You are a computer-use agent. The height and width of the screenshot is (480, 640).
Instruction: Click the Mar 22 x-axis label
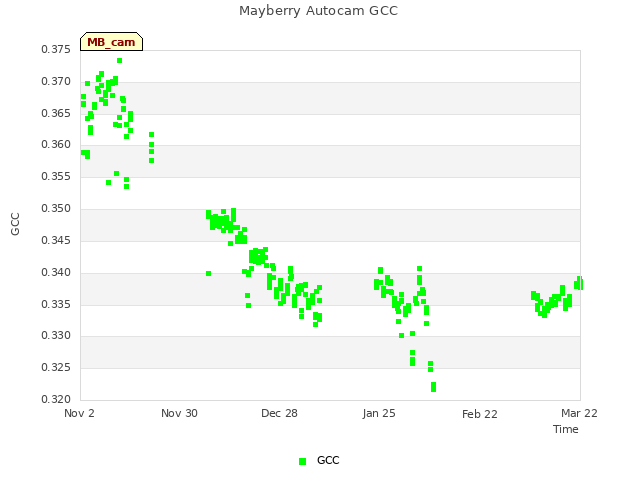pos(579,413)
